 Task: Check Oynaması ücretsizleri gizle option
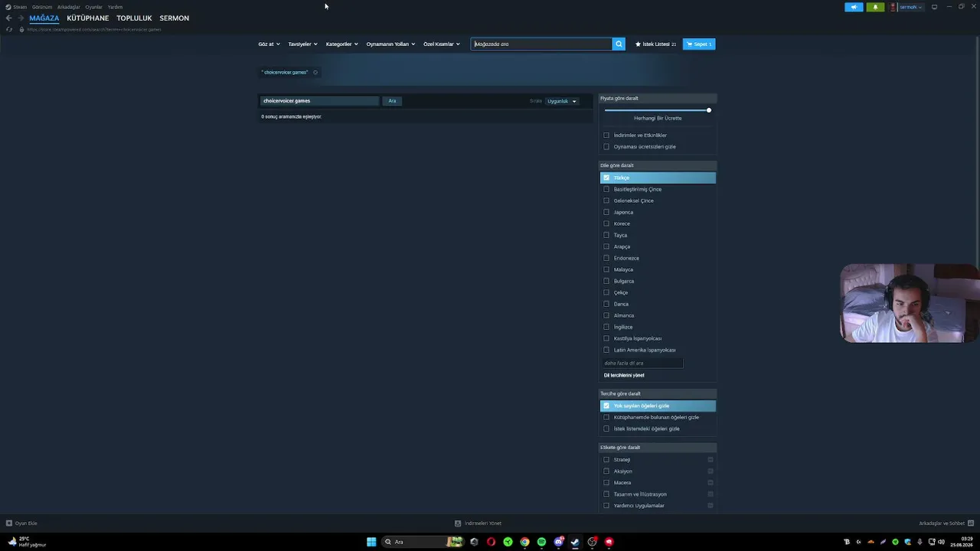pyautogui.click(x=606, y=147)
